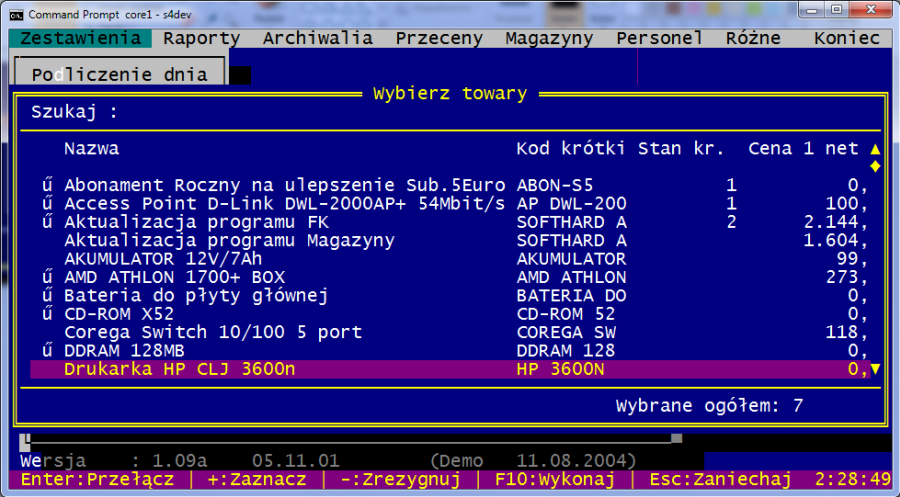Image resolution: width=900 pixels, height=497 pixels.
Task: Click the F10:Wykonaj hint in the status bar
Action: (x=554, y=479)
